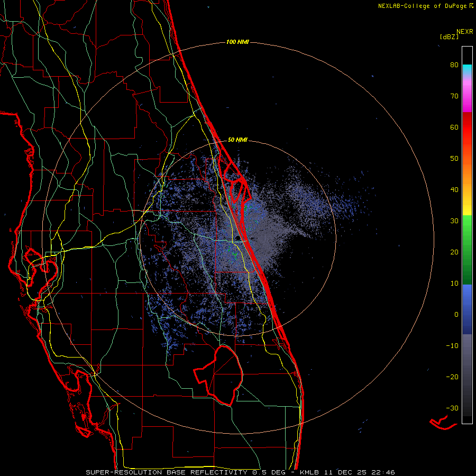The width and height of the screenshot is (476, 476).
Task: Click the "50 NMI" range ring label
Action: point(237,140)
